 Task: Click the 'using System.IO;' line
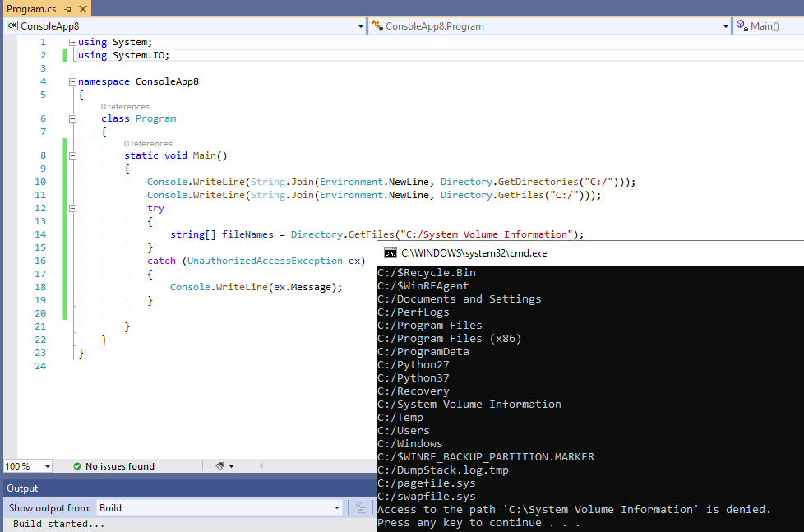(123, 55)
